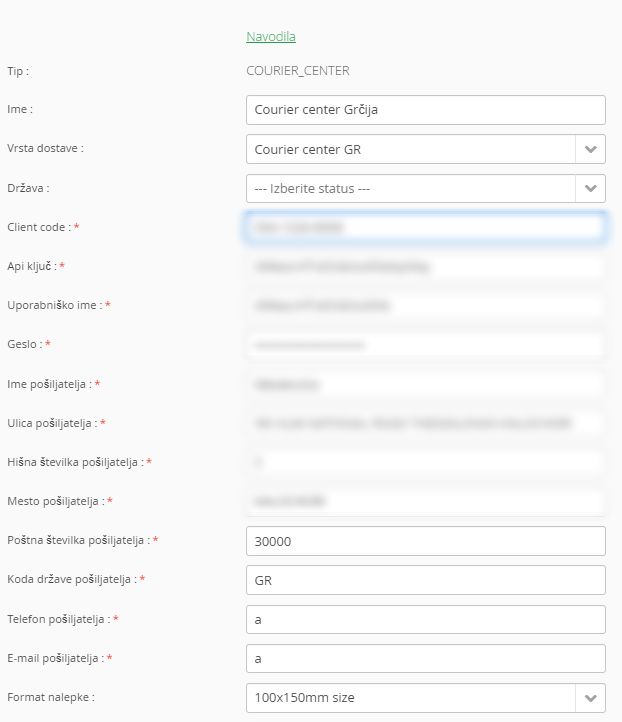This screenshot has width=622, height=722.
Task: Expand the Format nalepke dropdown arrow
Action: [590, 698]
